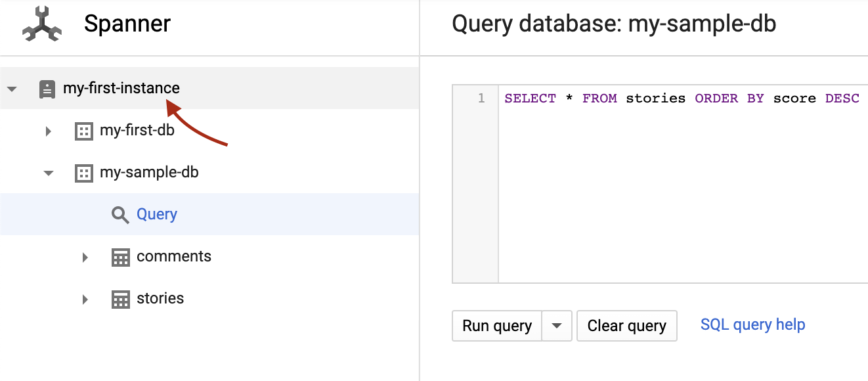Click the my-first-instance server icon

[47, 89]
